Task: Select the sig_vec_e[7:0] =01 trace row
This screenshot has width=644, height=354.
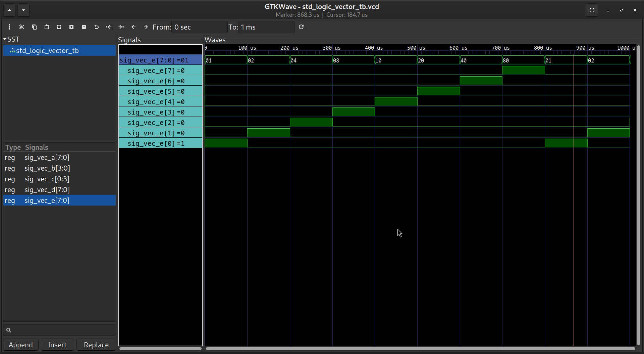Action: click(160, 60)
